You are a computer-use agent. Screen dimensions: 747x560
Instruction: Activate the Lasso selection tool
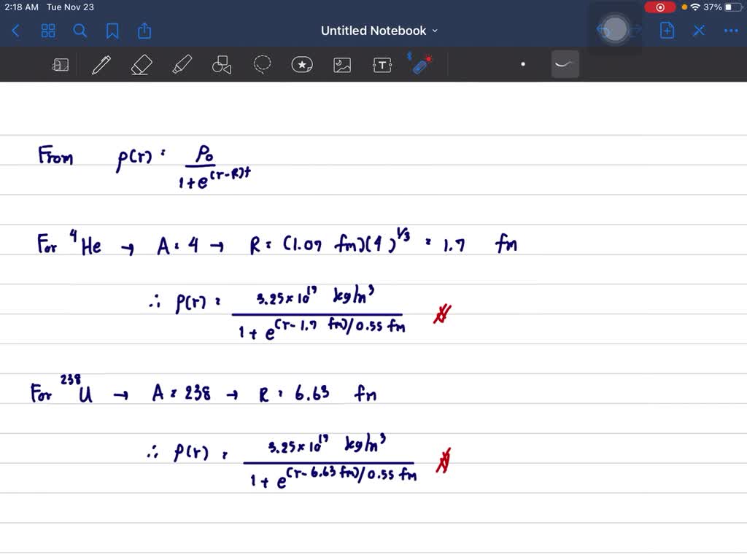(x=262, y=64)
